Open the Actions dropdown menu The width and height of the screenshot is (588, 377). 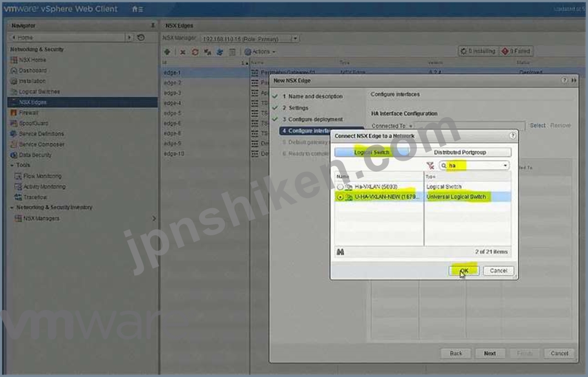click(x=260, y=52)
